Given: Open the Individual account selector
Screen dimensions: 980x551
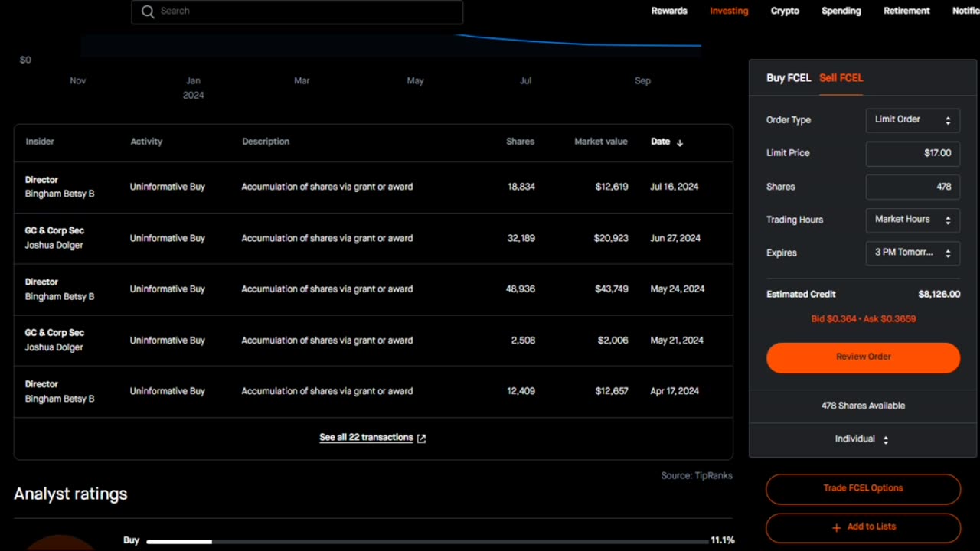Looking at the screenshot, I should click(x=862, y=439).
